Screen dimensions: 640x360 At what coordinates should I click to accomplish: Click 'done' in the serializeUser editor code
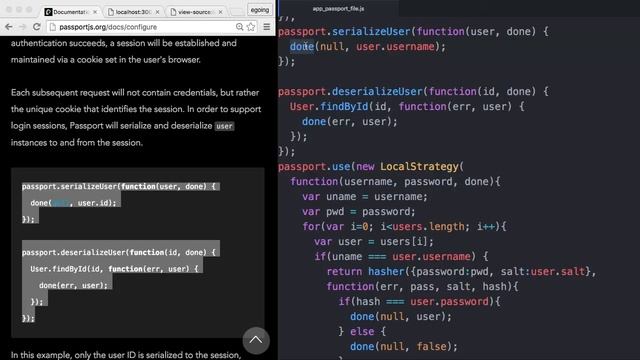point(302,47)
